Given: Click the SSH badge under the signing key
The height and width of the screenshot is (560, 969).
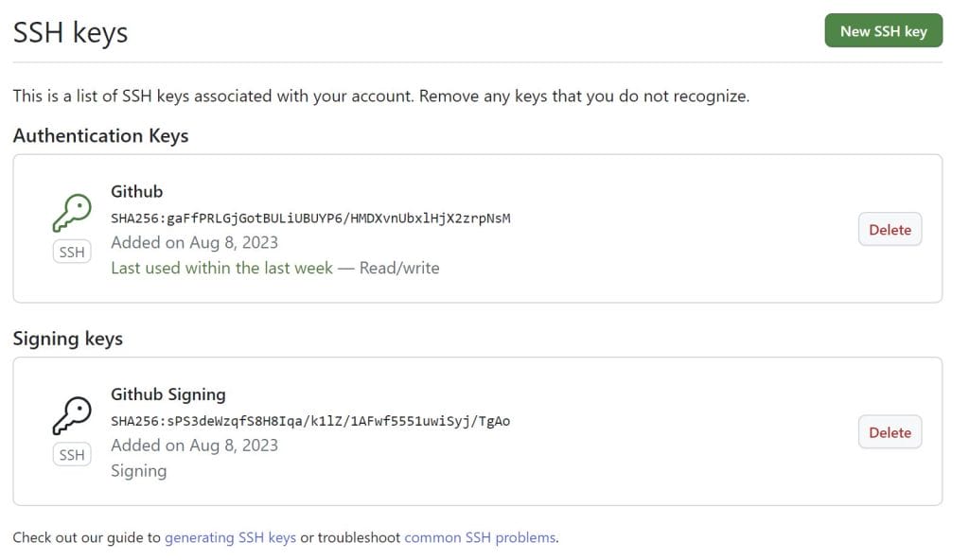Looking at the screenshot, I should pyautogui.click(x=72, y=455).
